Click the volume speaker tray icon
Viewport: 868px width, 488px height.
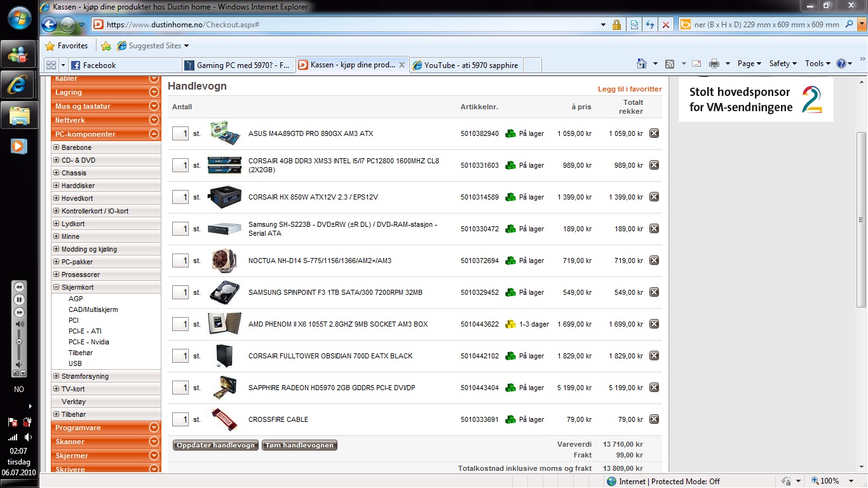[x=28, y=437]
